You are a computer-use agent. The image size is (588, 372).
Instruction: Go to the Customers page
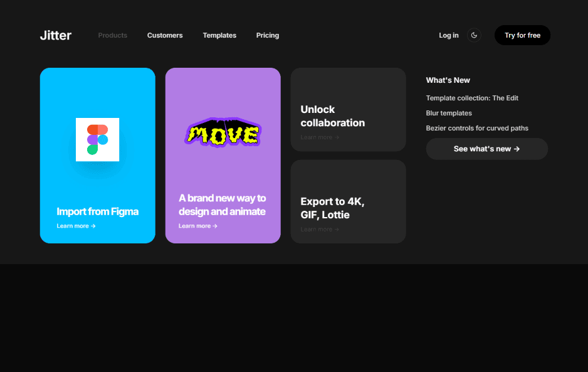[x=165, y=36]
